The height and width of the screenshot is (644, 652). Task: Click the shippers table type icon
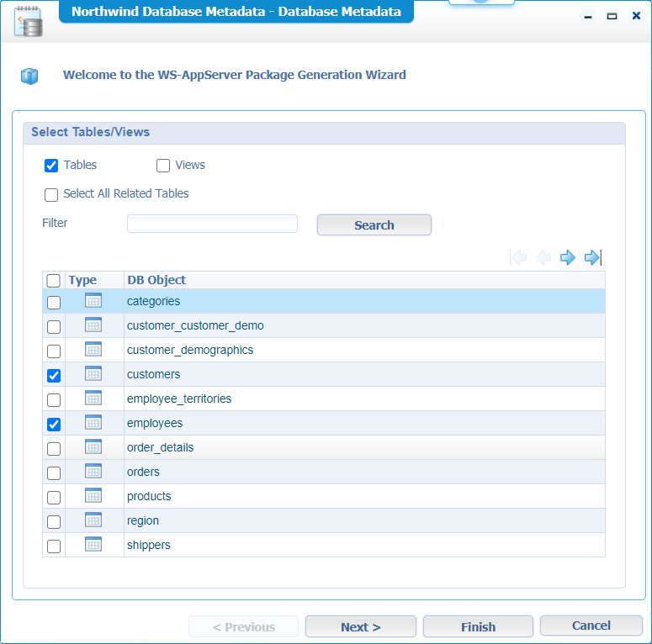[93, 545]
